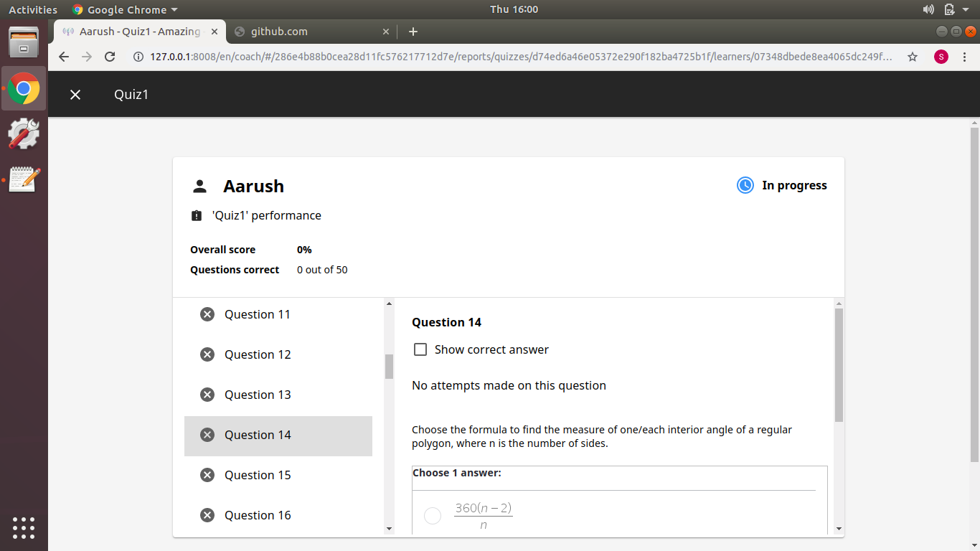Screen dimensions: 980x551
Task: Click the Chrome icon in the dock
Action: coord(24,89)
